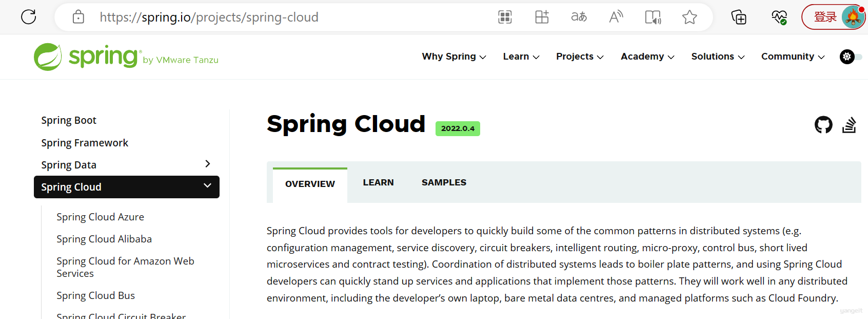This screenshot has width=868, height=319.
Task: Click the 2022.0.4 version badge
Action: pos(458,128)
